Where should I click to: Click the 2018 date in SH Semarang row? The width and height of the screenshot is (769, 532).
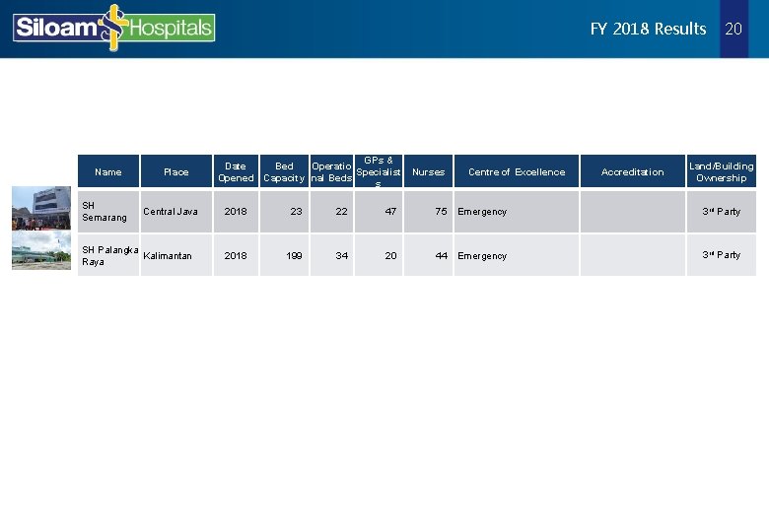(x=236, y=212)
